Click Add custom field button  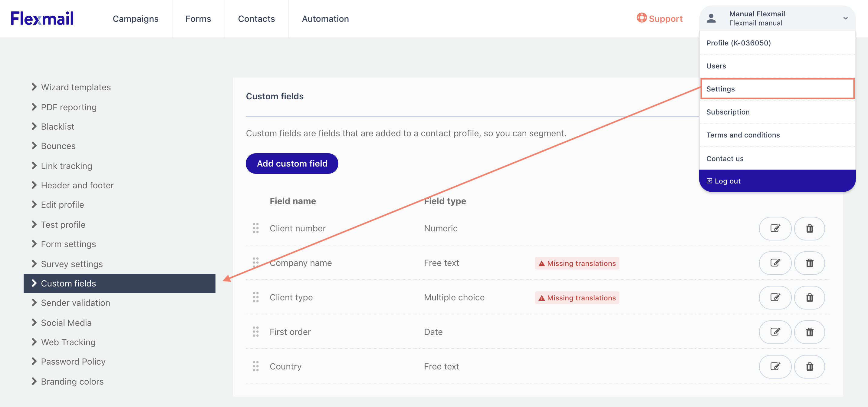click(292, 164)
